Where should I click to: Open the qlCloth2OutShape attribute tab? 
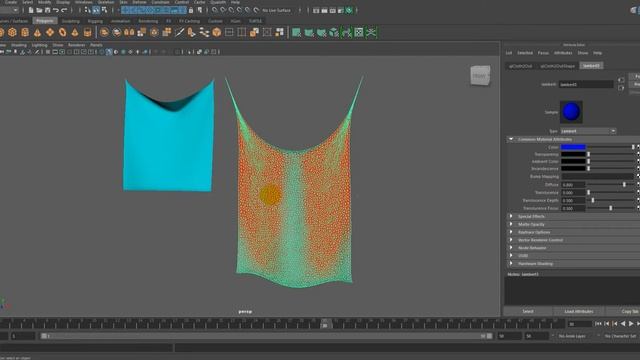click(558, 66)
